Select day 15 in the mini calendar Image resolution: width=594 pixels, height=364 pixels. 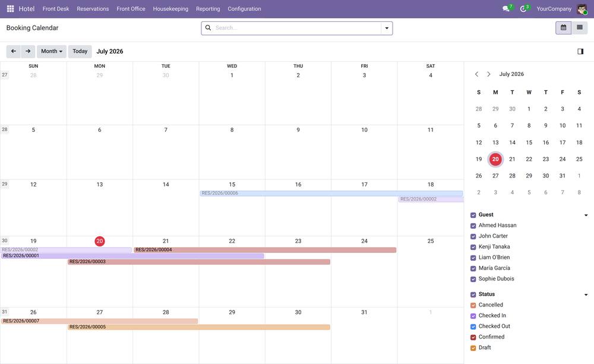click(529, 143)
